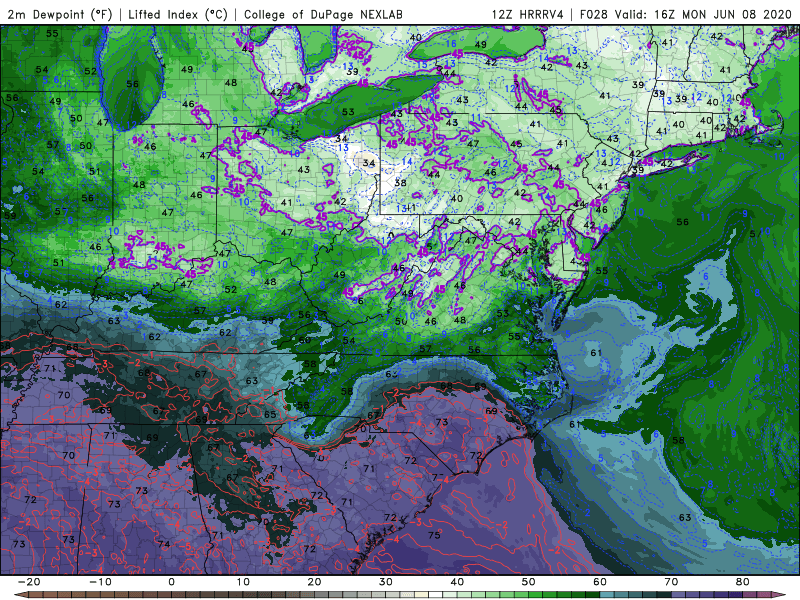
Task: Click the '65' dewpoint value on the map
Action: [270, 414]
